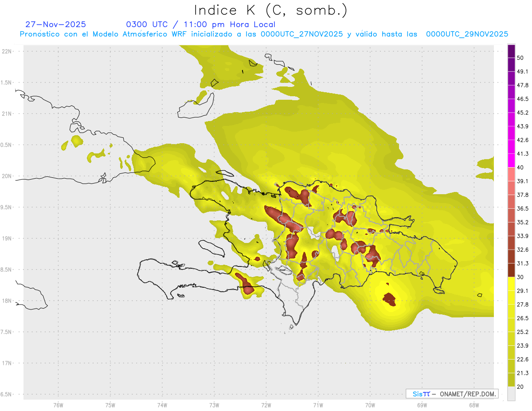Viewport: 532px width, 411px height.
Task: Pick the grey swatch below the colorbar 20 label
Action: pos(511,393)
